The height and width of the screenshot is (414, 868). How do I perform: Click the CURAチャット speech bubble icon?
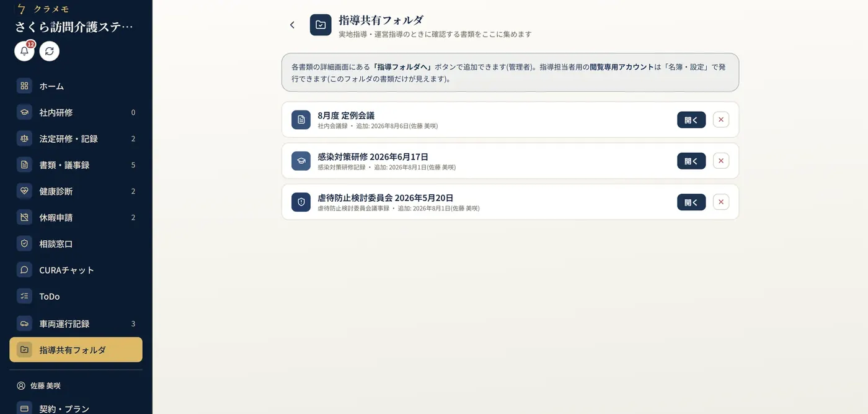click(24, 270)
